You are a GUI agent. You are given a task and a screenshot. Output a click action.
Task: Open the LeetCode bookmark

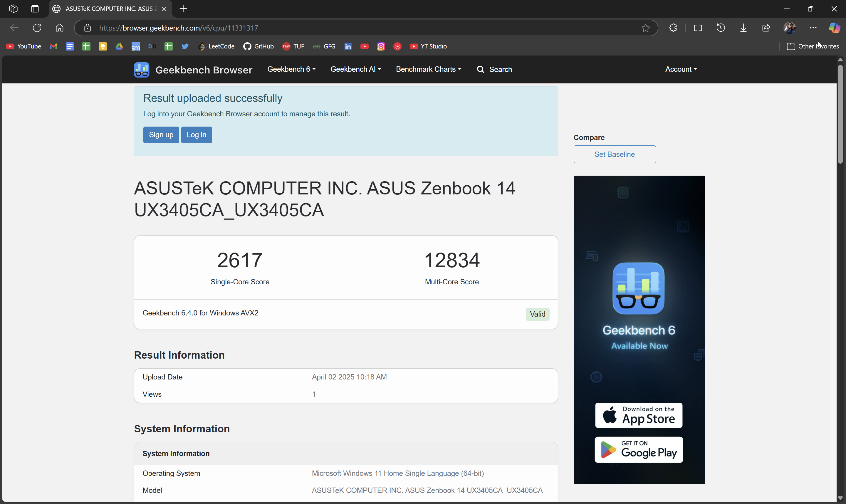click(217, 46)
